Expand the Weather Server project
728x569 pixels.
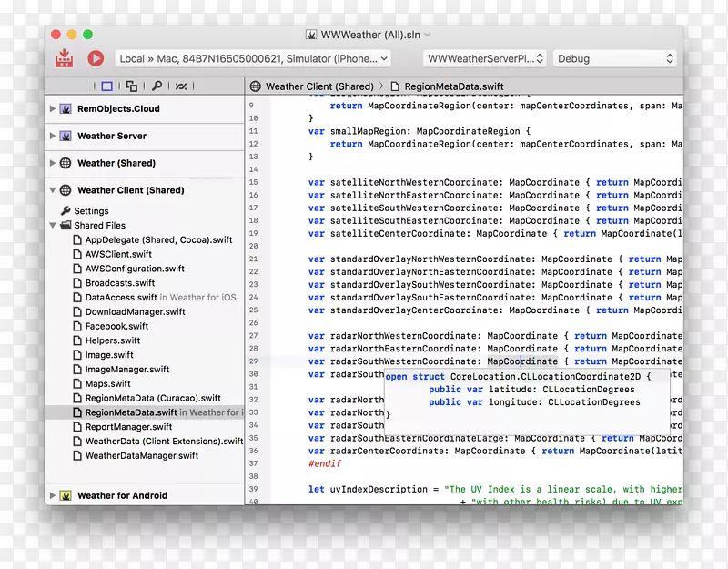tap(53, 136)
